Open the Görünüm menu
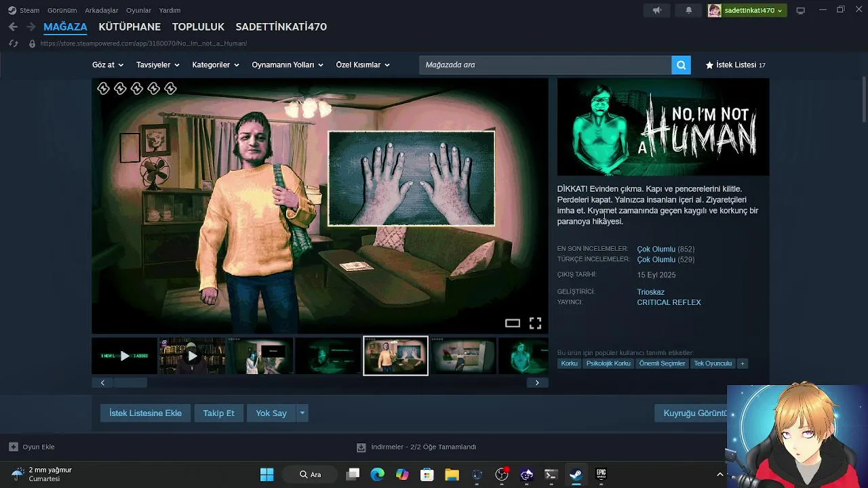This screenshot has width=868, height=488. (62, 10)
